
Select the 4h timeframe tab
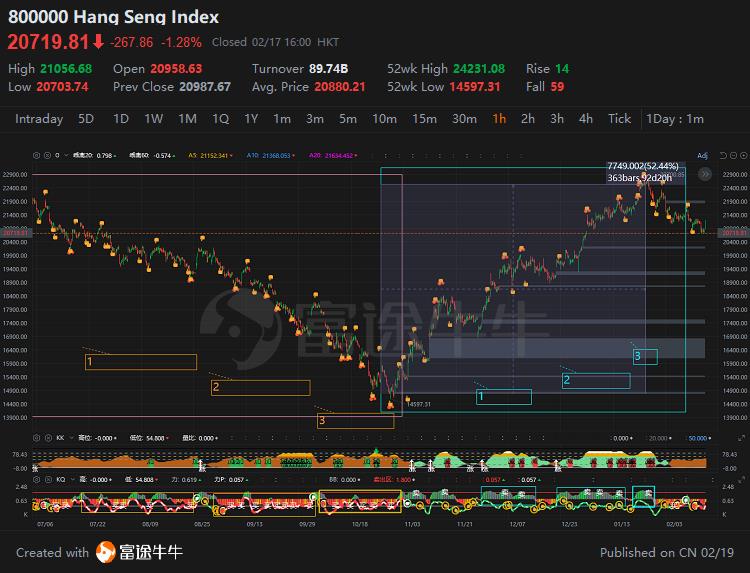586,119
